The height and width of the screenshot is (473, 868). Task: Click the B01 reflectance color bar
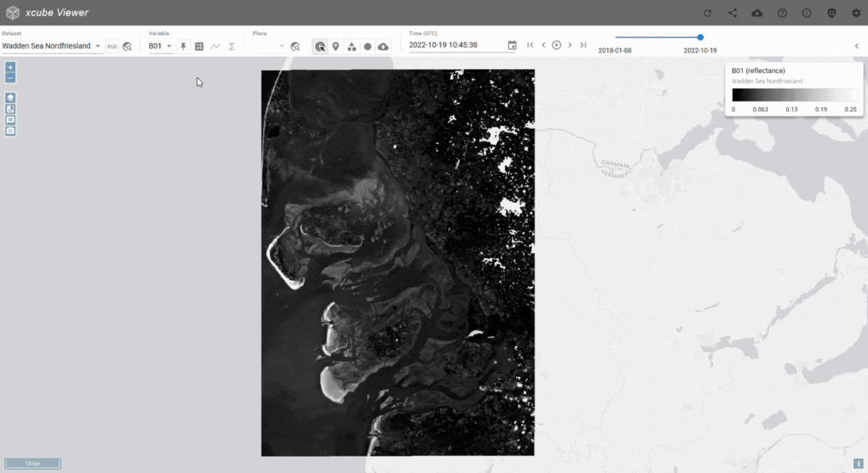coord(795,95)
